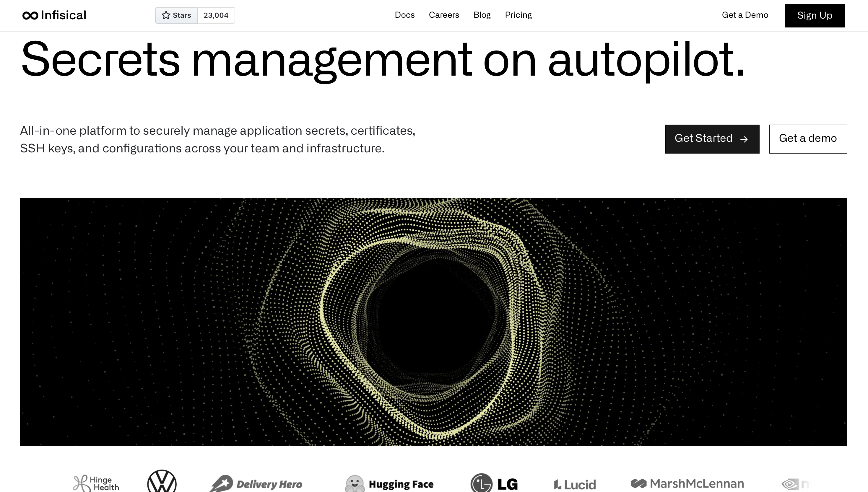Click the MarshMcLennan logo
868x492 pixels.
pyautogui.click(x=687, y=483)
